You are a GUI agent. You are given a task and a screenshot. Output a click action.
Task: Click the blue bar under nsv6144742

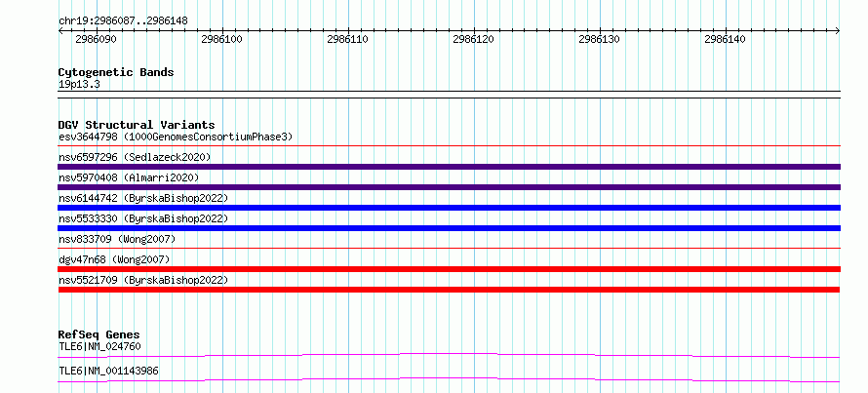[x=449, y=208]
